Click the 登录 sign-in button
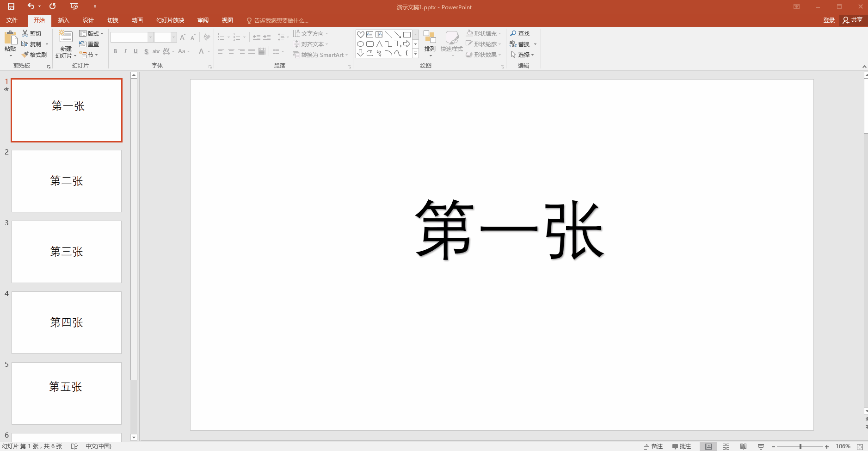The image size is (868, 451). (x=829, y=20)
